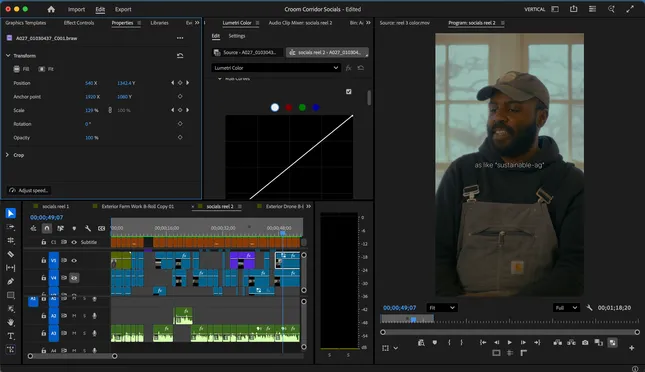Reset Transform properties with the undo arrow
The height and width of the screenshot is (372, 645).
click(x=180, y=56)
